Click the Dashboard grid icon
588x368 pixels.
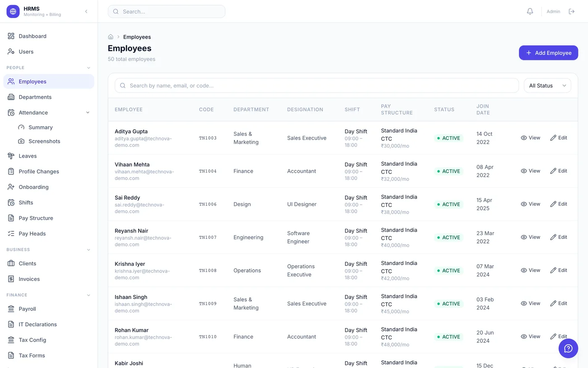coord(11,36)
